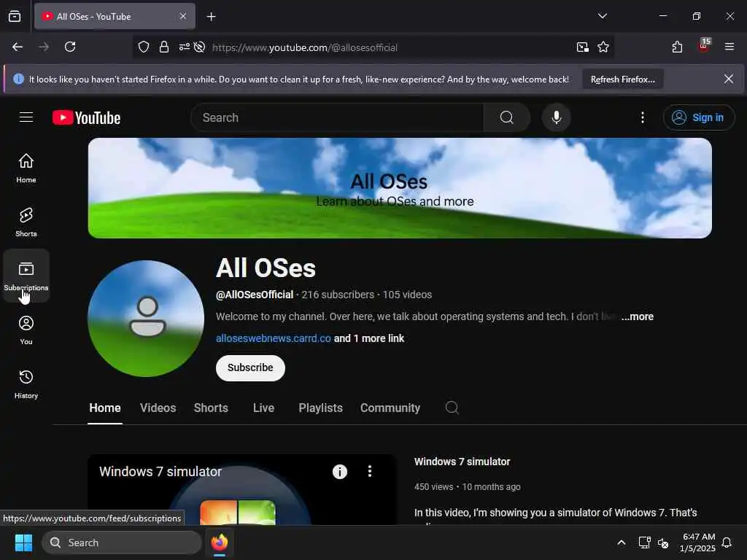The height and width of the screenshot is (560, 747).
Task: Click the YouTube logo
Action: tap(86, 117)
